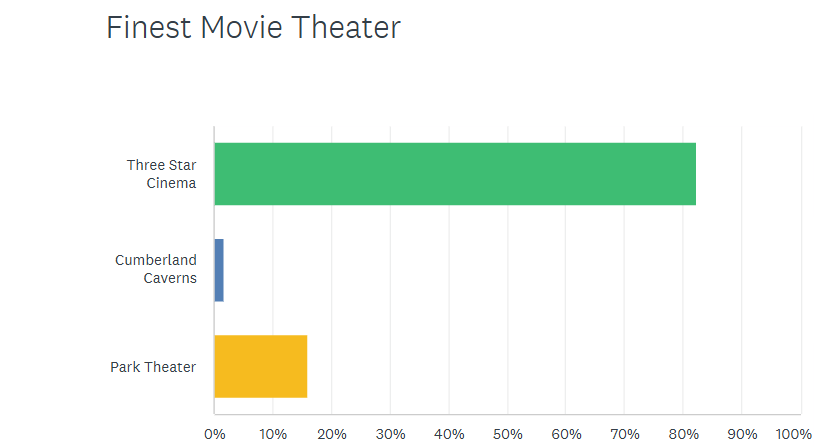817x447 pixels.
Task: Select the yellow Park Theater bar
Action: click(260, 367)
